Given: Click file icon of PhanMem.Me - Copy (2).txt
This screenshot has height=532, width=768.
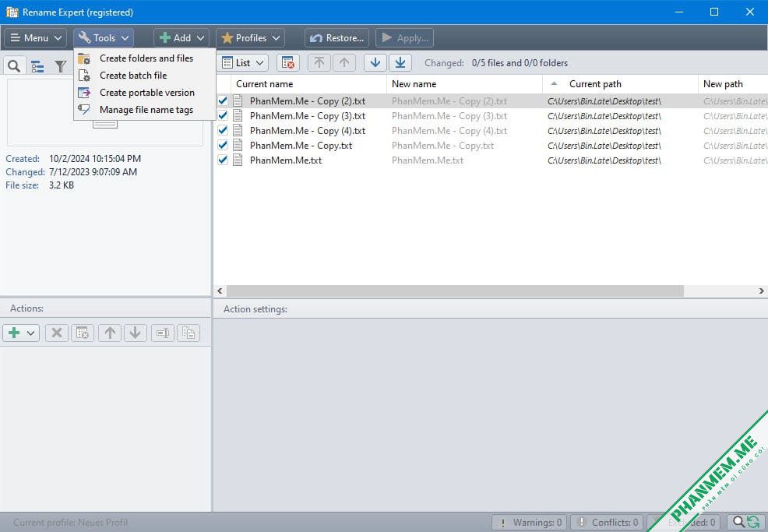Looking at the screenshot, I should click(x=238, y=101).
